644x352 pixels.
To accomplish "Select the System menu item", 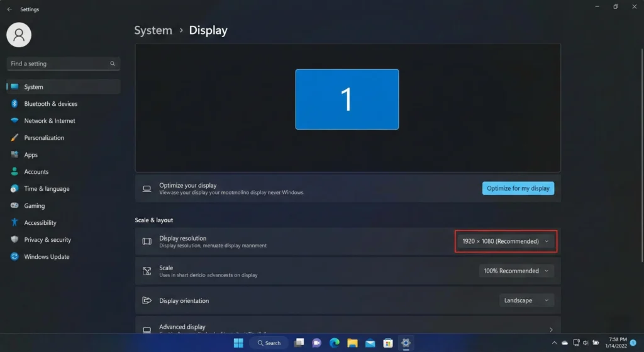I will coord(34,87).
